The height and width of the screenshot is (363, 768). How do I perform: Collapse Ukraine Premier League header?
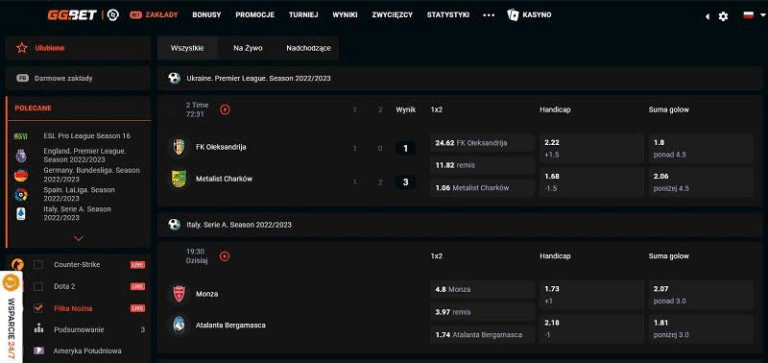[460, 78]
